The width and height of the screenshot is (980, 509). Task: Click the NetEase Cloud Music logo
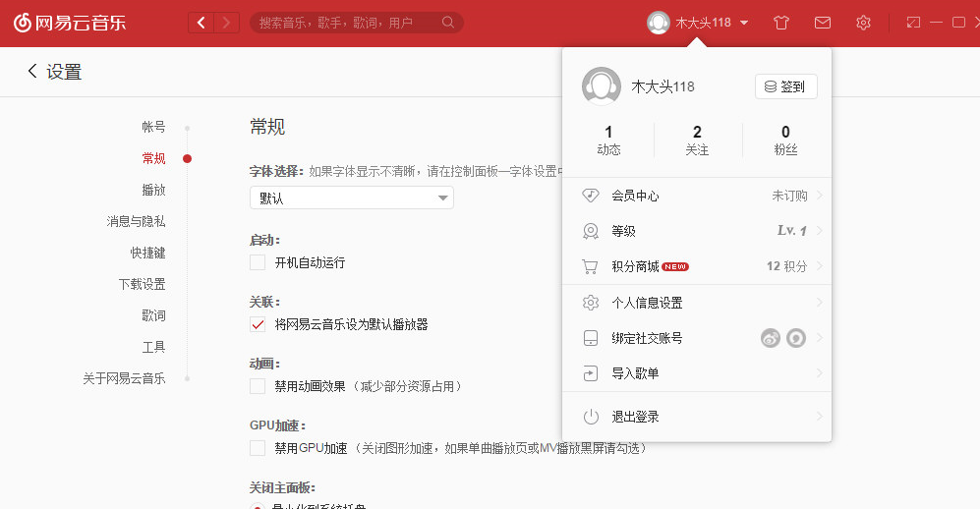pyautogui.click(x=70, y=23)
